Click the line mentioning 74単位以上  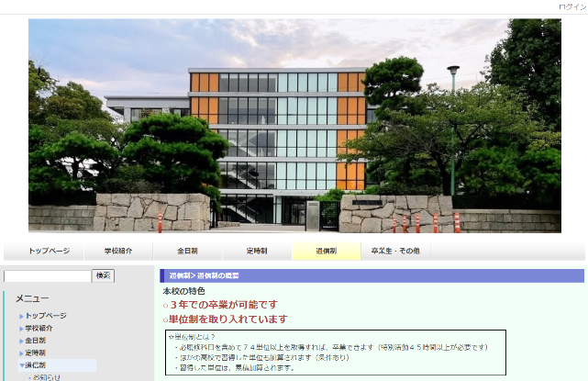pos(331,347)
